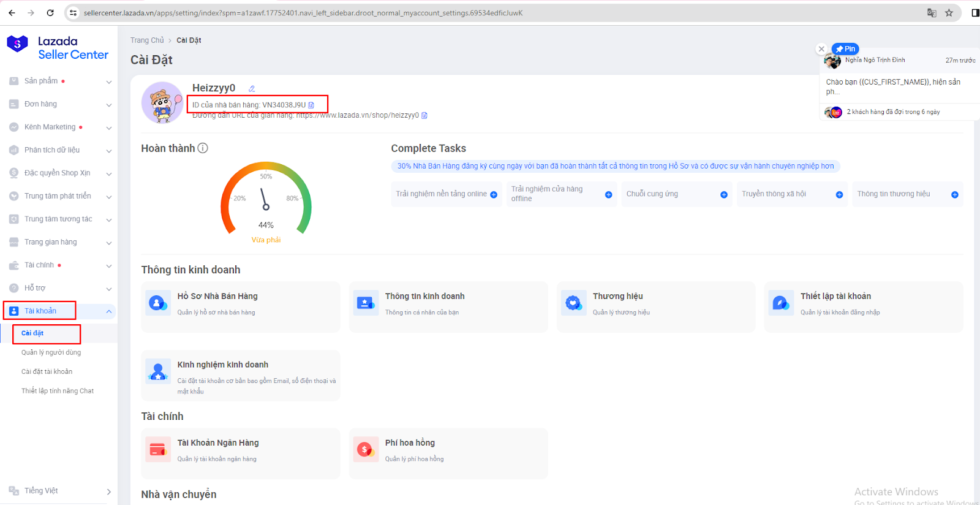The image size is (980, 505).
Task: Close the chat notification popup
Action: [x=822, y=49]
